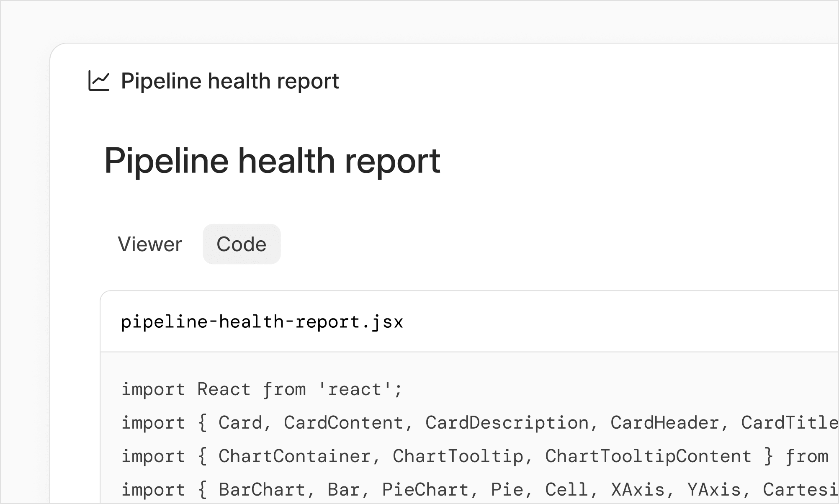Click the large Pipeline health report heading
Screen dimensions: 839x504
[x=272, y=160]
